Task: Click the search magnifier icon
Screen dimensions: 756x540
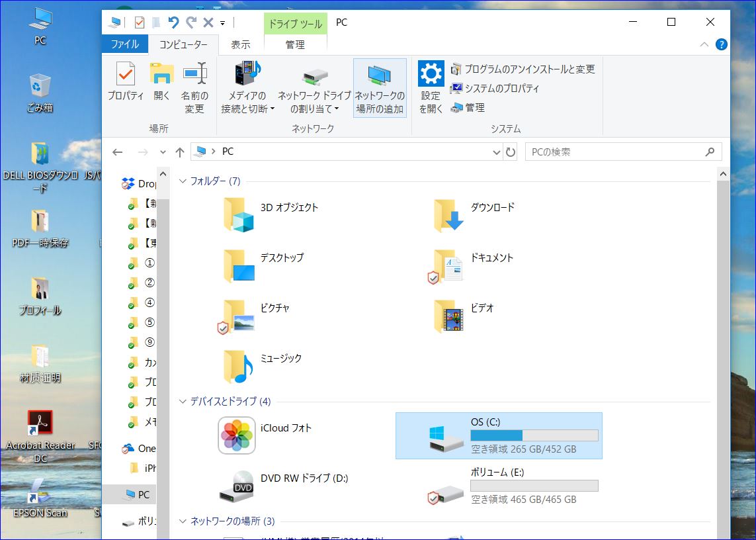Action: 710,152
